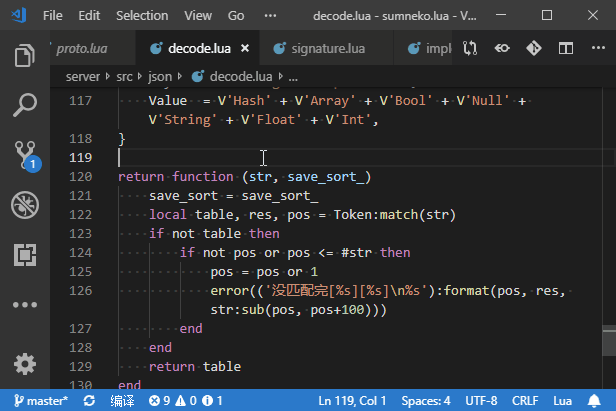This screenshot has height=411, width=616.
Task: Show additional views ellipsis in activity bar
Action: coord(25,305)
